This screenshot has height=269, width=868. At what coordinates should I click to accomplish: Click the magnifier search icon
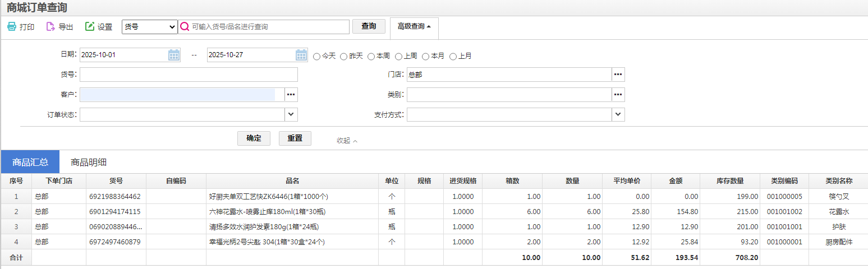[x=184, y=27]
